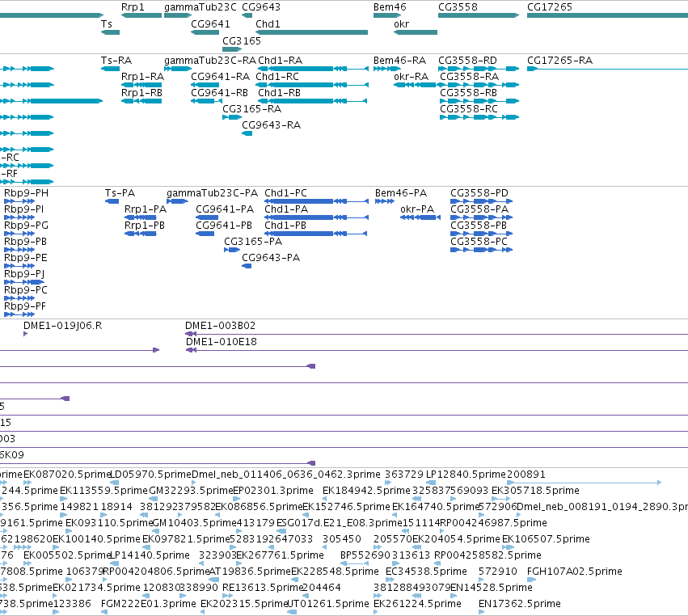Select the okr-RA transcript label
The image size is (688, 616).
pyautogui.click(x=412, y=77)
